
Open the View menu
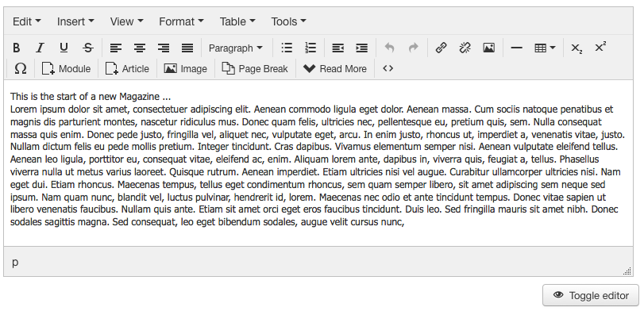pyautogui.click(x=126, y=21)
